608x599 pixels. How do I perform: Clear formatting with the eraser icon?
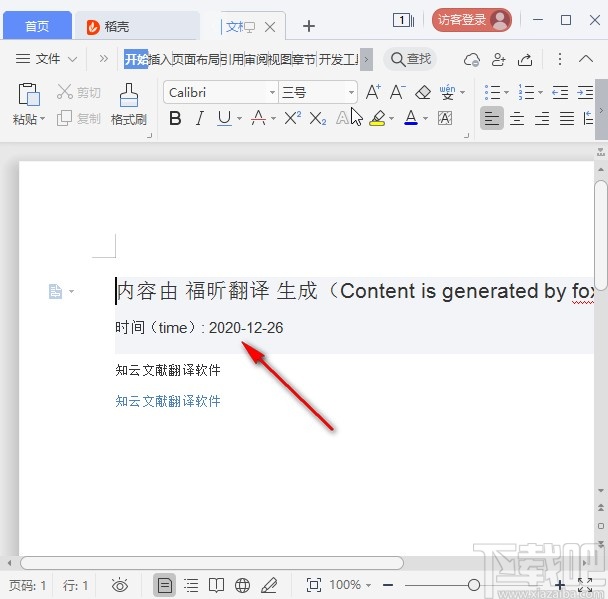423,93
